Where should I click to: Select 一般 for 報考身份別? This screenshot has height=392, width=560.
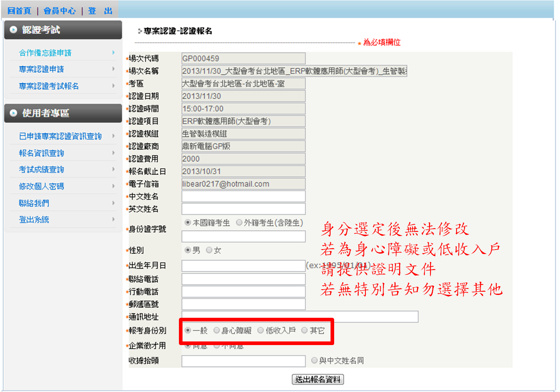[x=188, y=331]
